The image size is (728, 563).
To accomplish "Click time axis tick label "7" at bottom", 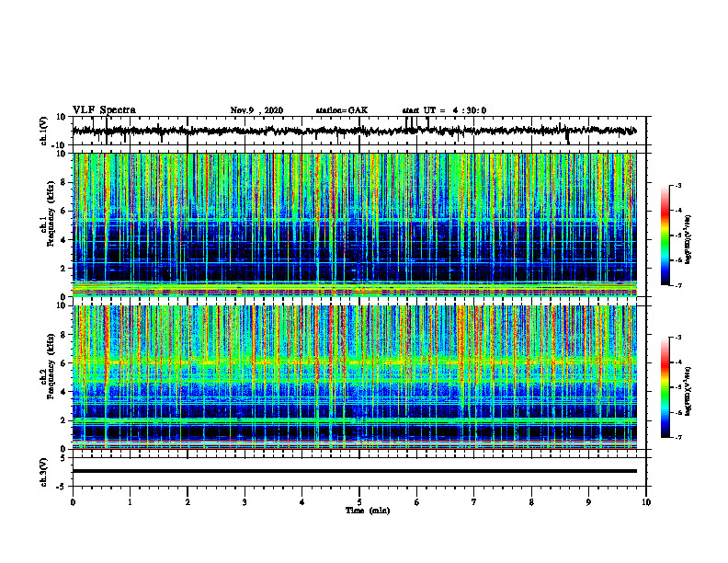I will (474, 502).
